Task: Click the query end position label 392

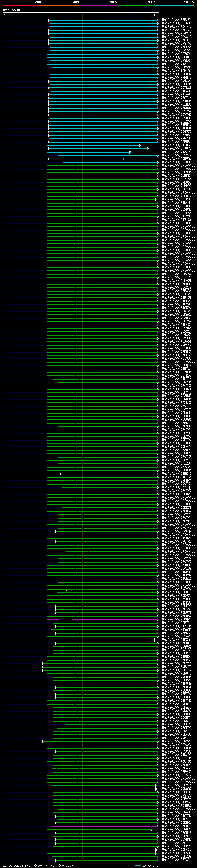Action: 155,15
